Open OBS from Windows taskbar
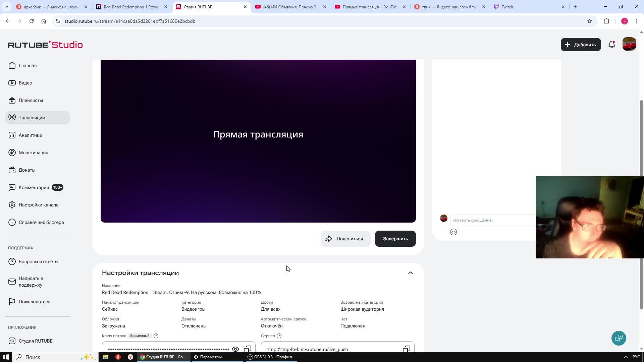The height and width of the screenshot is (362, 644). click(x=272, y=357)
